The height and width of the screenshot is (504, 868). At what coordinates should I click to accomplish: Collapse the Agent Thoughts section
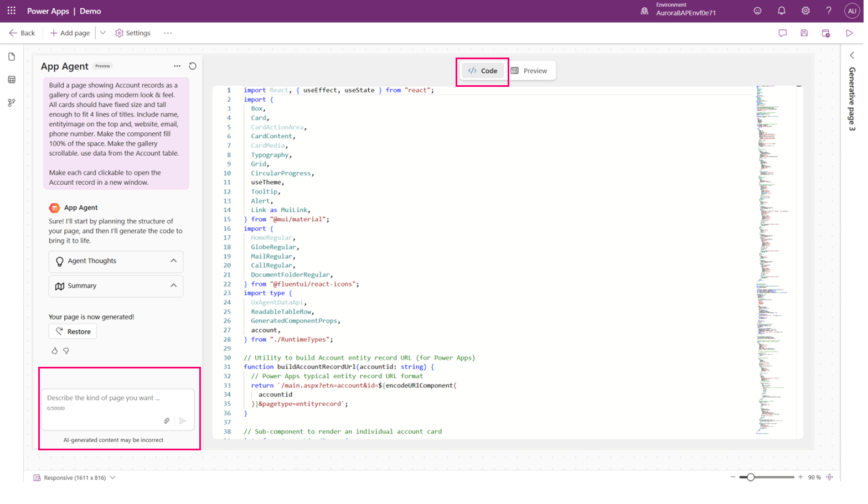[x=173, y=261]
